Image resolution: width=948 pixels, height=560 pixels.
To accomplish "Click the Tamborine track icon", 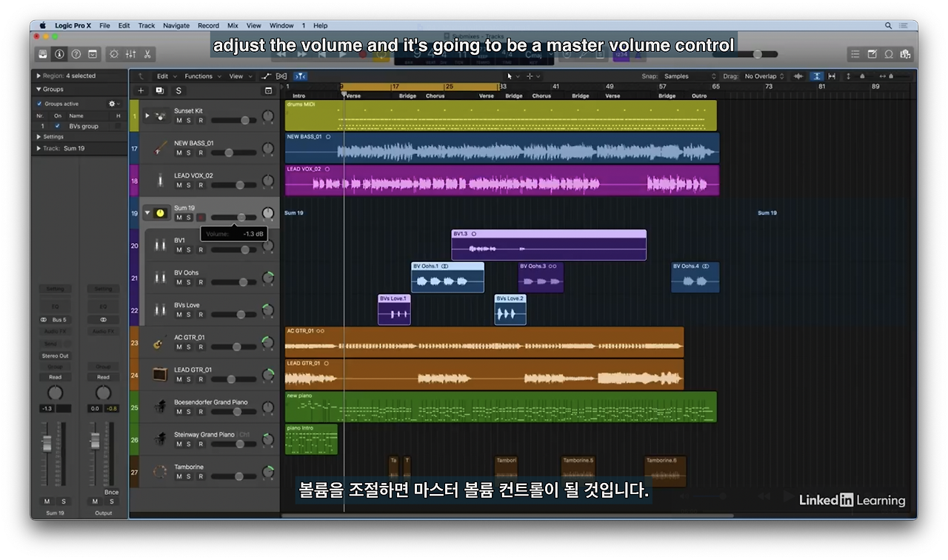I will (160, 472).
